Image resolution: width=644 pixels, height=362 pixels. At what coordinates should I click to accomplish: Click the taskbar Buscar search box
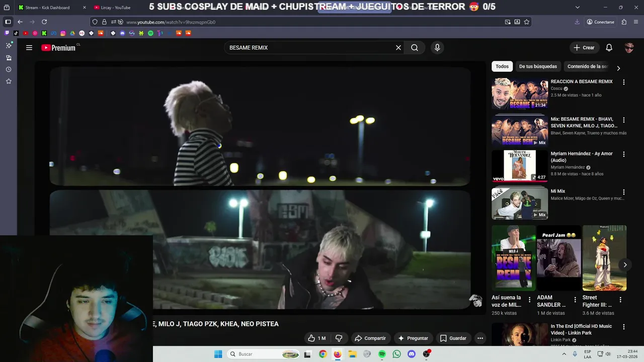tap(262, 354)
